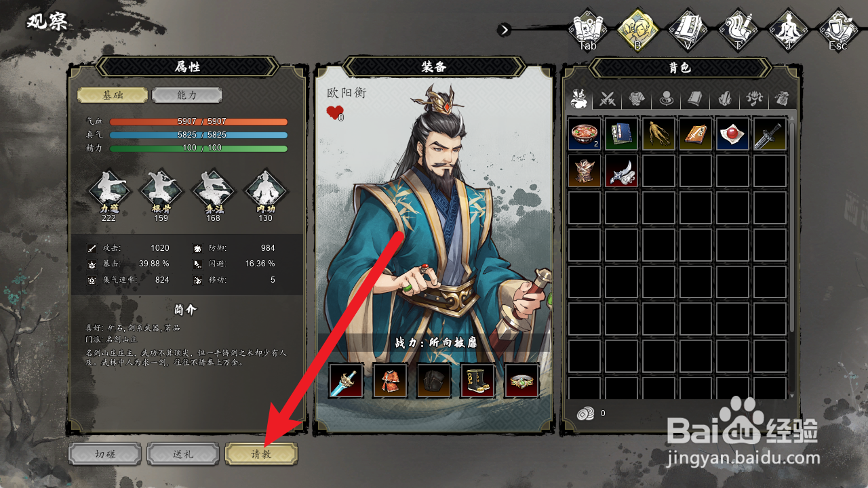The image size is (868, 488).
Task: Select the meditation figure icon labeled J
Action: pyautogui.click(x=788, y=30)
